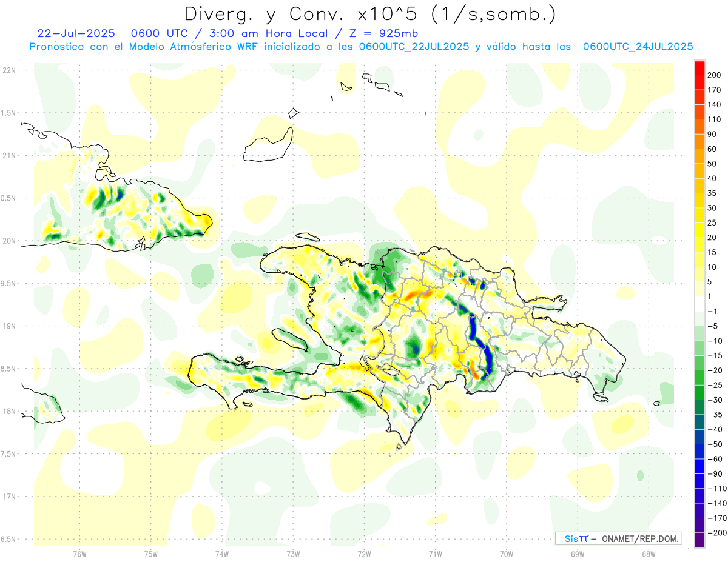Image resolution: width=728 pixels, height=562 pixels.
Task: Click the "21N" latitude label
Action: coord(8,156)
